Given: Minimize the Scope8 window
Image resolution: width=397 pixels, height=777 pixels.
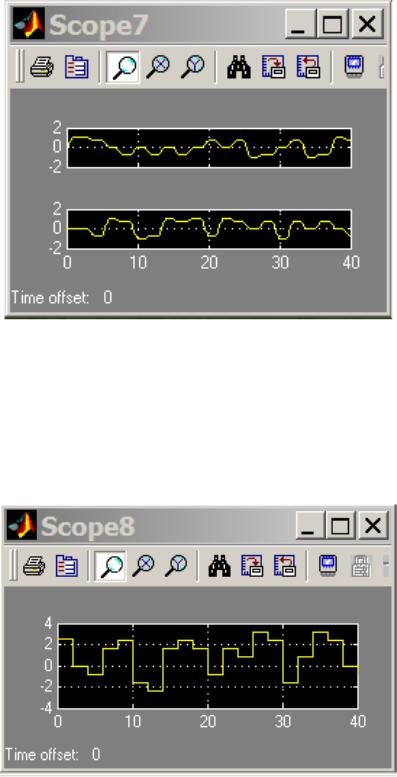Looking at the screenshot, I should [309, 526].
